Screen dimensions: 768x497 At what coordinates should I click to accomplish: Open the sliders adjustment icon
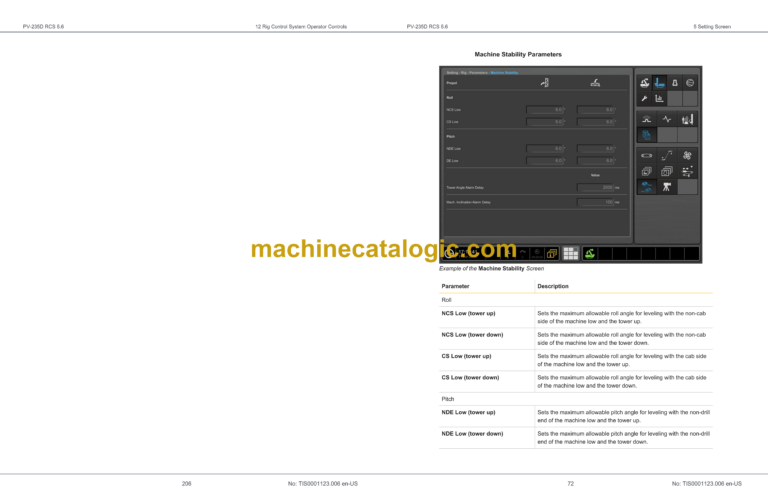pos(687,171)
